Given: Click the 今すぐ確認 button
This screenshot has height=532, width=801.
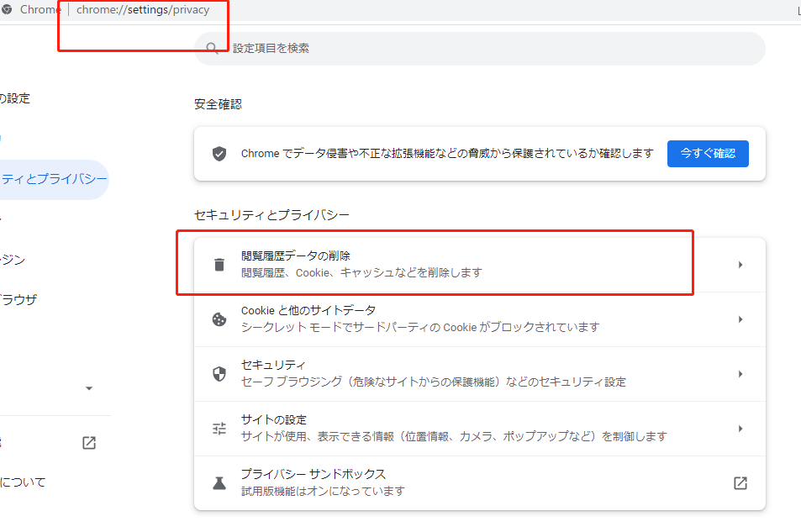Looking at the screenshot, I should pos(708,153).
